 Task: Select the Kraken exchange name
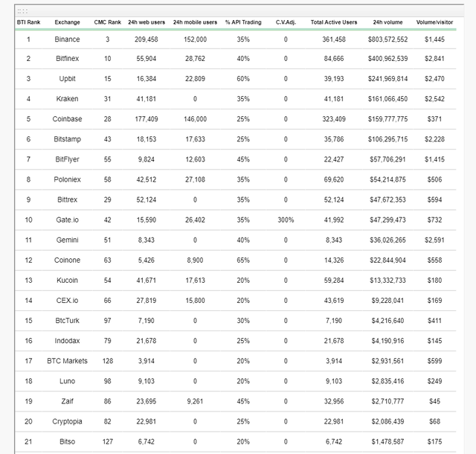pyautogui.click(x=67, y=99)
